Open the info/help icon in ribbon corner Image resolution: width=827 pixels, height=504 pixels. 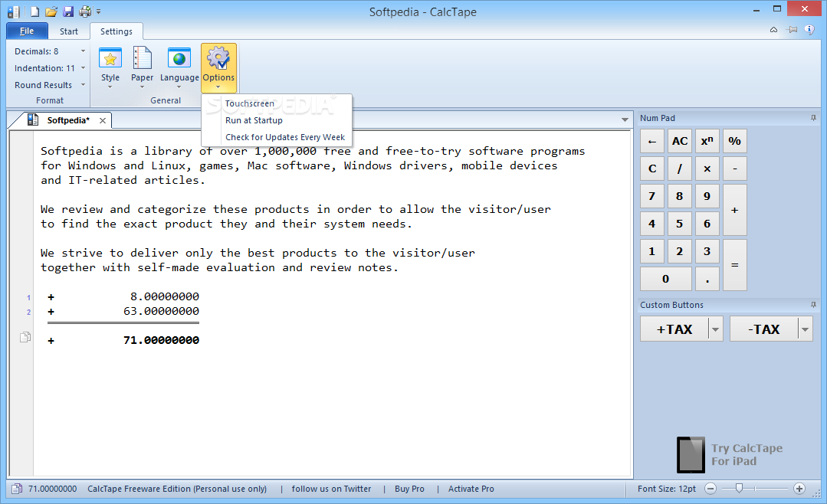click(x=809, y=30)
